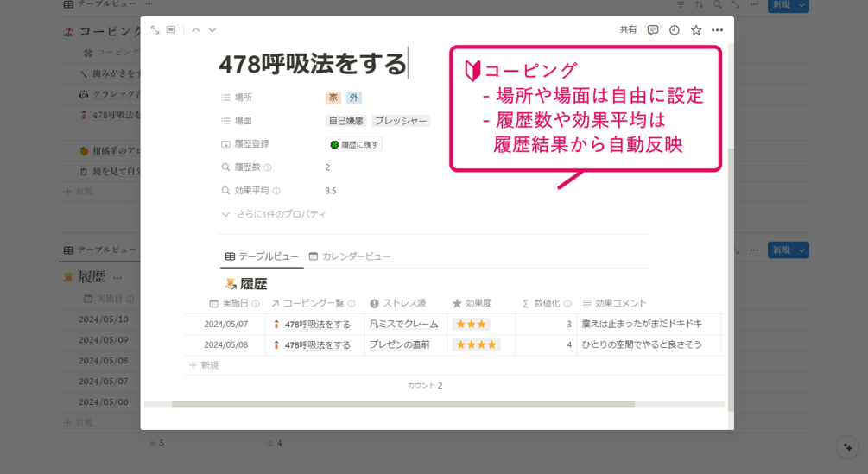Click 2024/05/09 row in background 履歴
Viewport: 868px width, 474px height.
click(104, 339)
